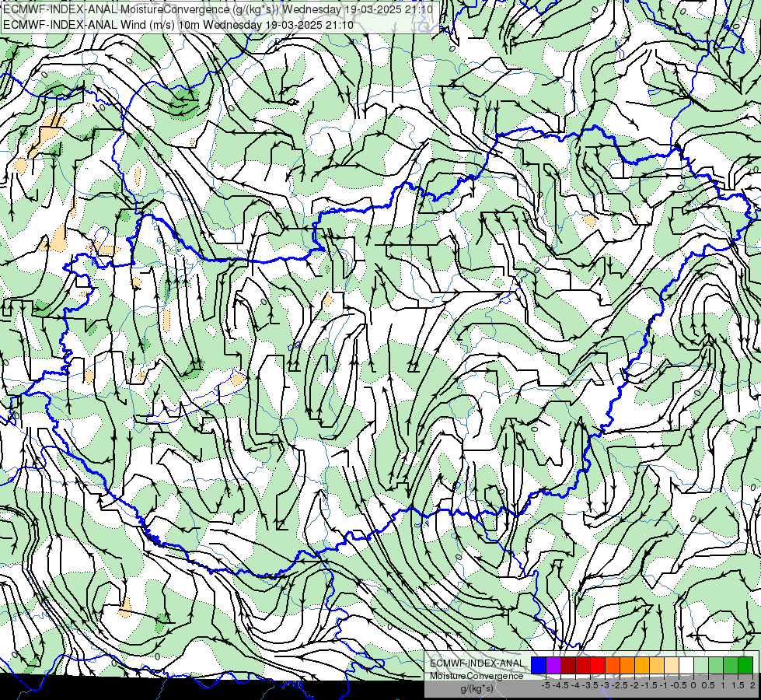Image resolution: width=761 pixels, height=700 pixels.
Task: Pick the bright red swatch between -3.5 and -3
Action: (x=598, y=666)
